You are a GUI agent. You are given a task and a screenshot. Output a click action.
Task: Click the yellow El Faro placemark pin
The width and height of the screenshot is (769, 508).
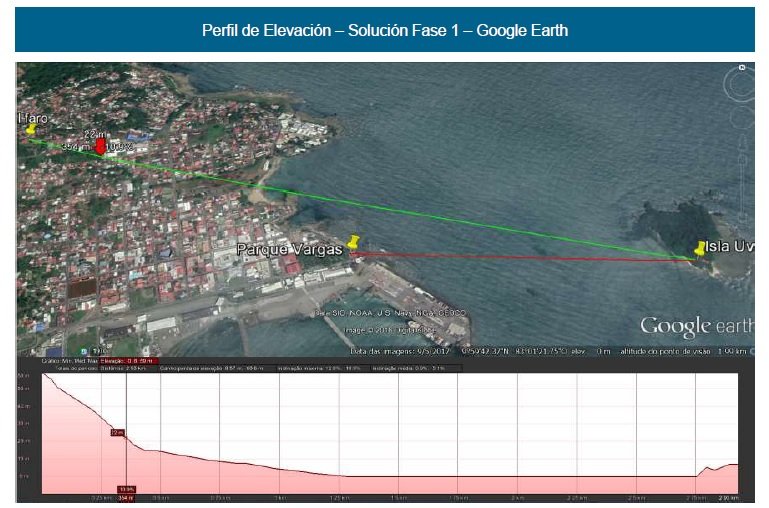(x=31, y=130)
